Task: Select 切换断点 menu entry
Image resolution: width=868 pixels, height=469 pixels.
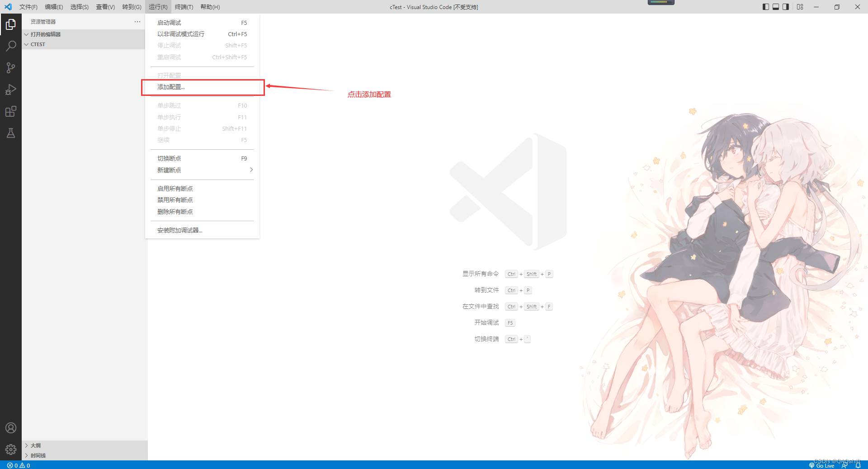Action: click(x=202, y=158)
